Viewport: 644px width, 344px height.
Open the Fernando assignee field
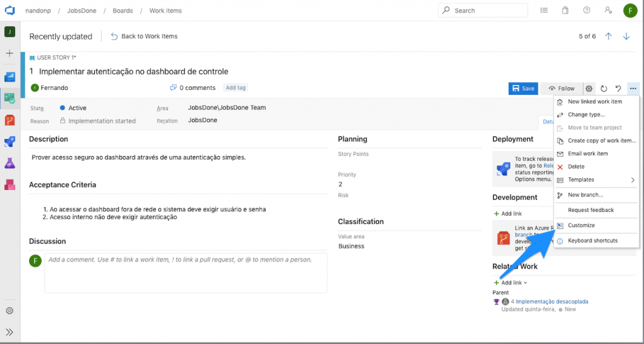49,88
